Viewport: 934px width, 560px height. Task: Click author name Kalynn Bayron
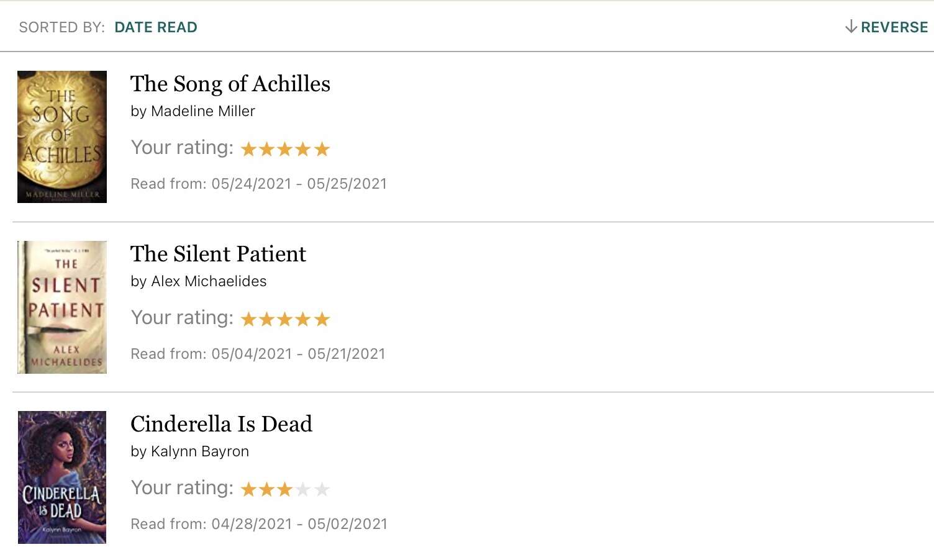(x=200, y=451)
